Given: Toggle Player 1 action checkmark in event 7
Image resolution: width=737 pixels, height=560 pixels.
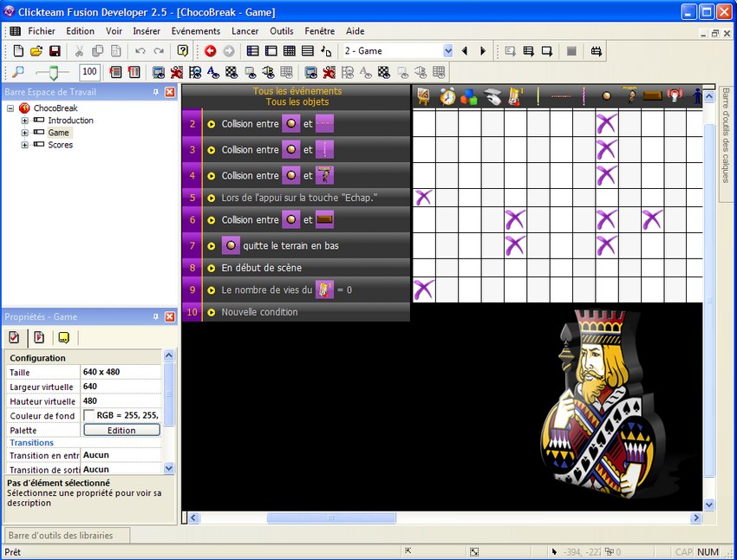Looking at the screenshot, I should [x=516, y=245].
